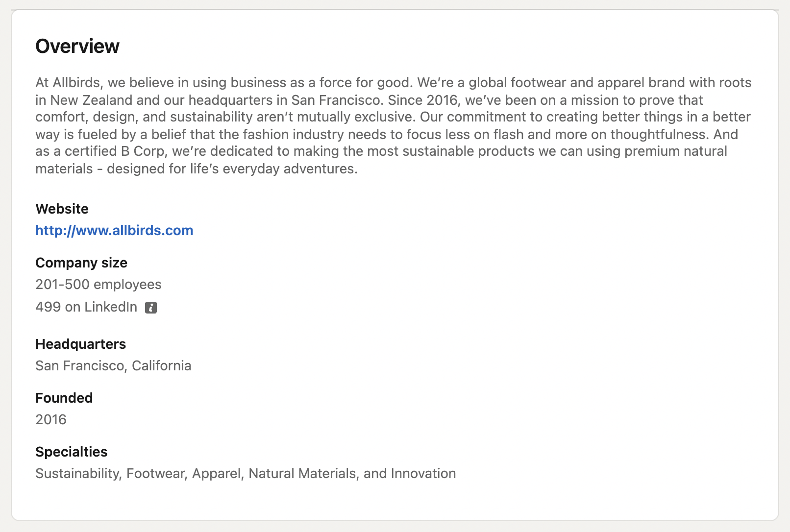Open the http://www.allbirds.com website link
Viewport: 790px width, 532px height.
114,230
